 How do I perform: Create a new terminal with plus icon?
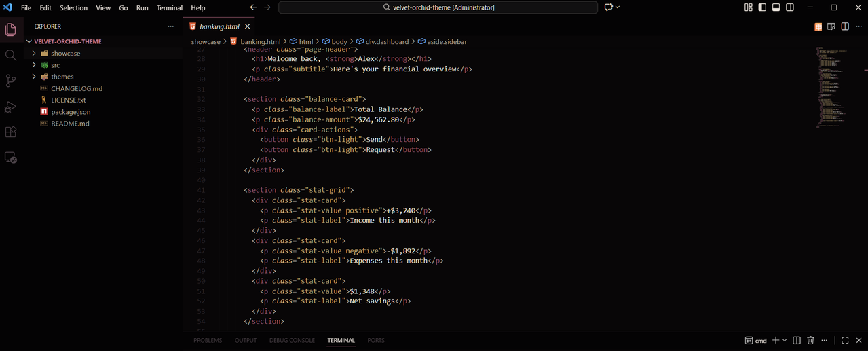776,340
